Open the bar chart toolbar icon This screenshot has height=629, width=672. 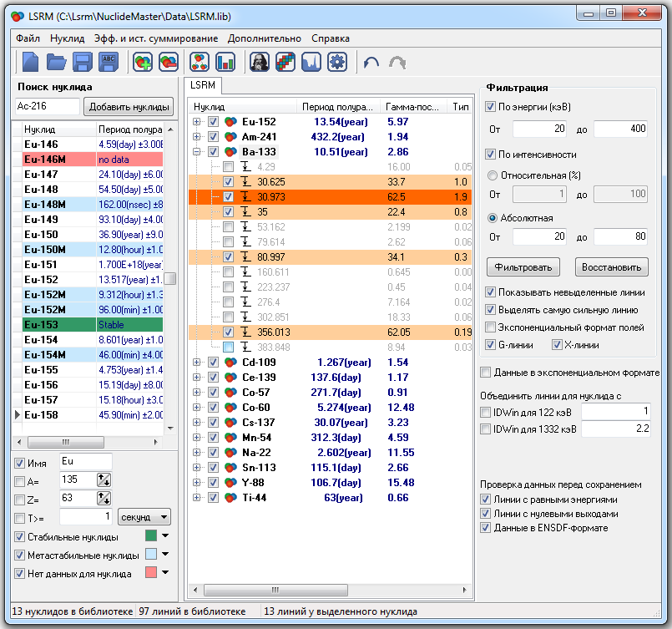(225, 62)
